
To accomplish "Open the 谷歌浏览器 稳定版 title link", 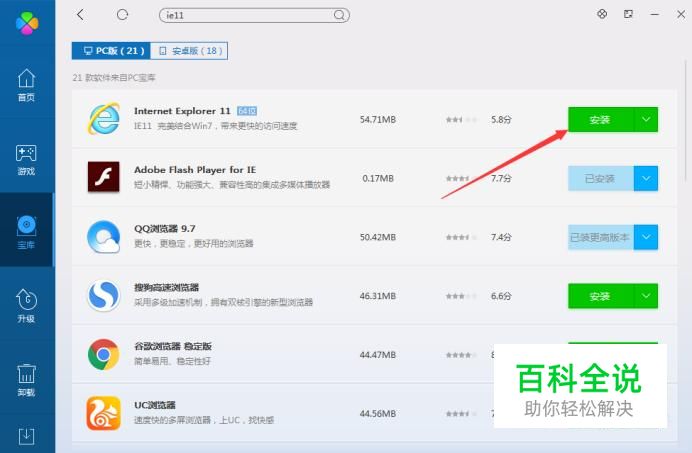I will (173, 346).
